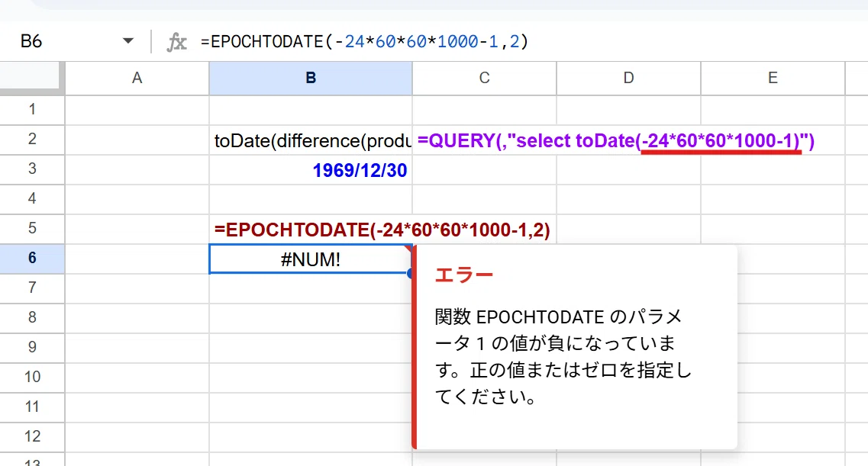
Task: Select row 3 header
Action: point(32,169)
